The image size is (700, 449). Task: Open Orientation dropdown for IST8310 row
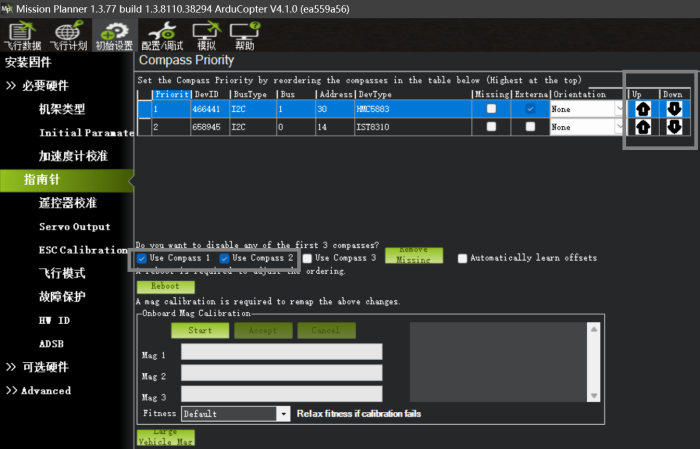coord(618,127)
